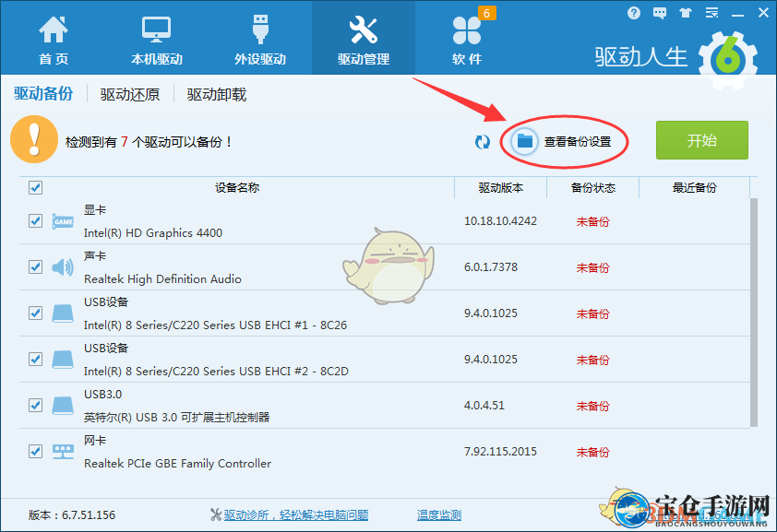Screen dimensions: 777x532
Task: Uncheck the Realtek High Definition Audio checkbox
Action: pyautogui.click(x=35, y=266)
